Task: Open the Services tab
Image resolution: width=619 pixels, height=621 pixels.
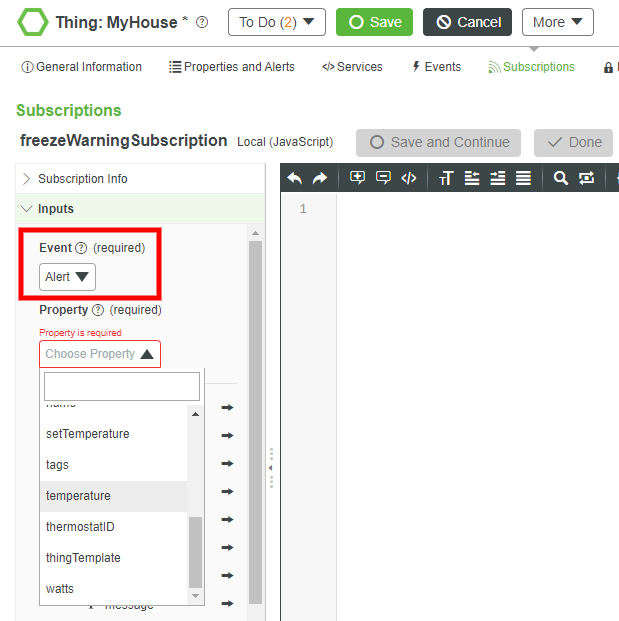Action: tap(352, 67)
